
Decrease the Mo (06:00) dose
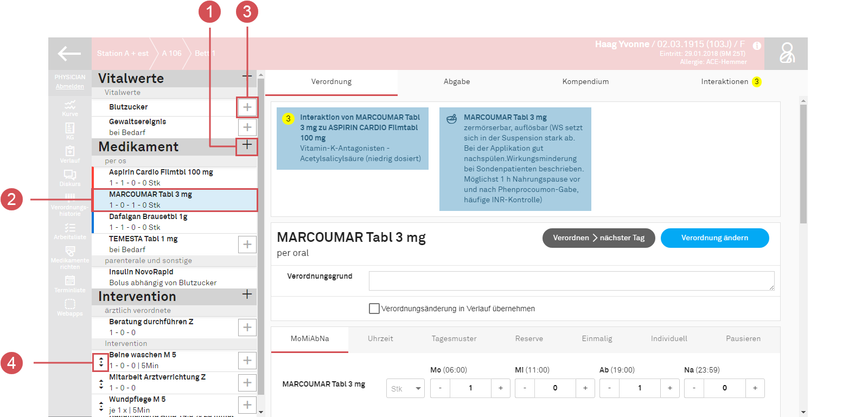[x=441, y=388]
